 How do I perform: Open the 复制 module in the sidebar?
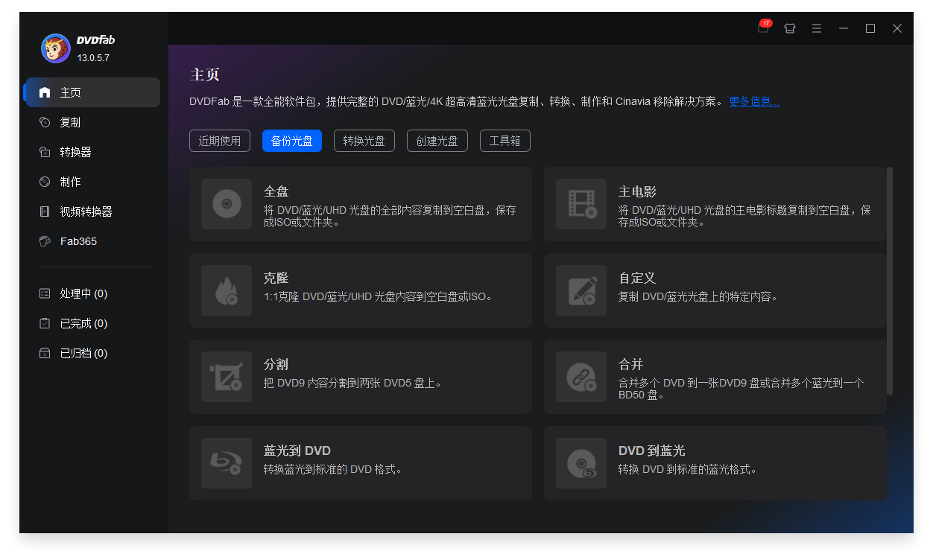click(44, 122)
